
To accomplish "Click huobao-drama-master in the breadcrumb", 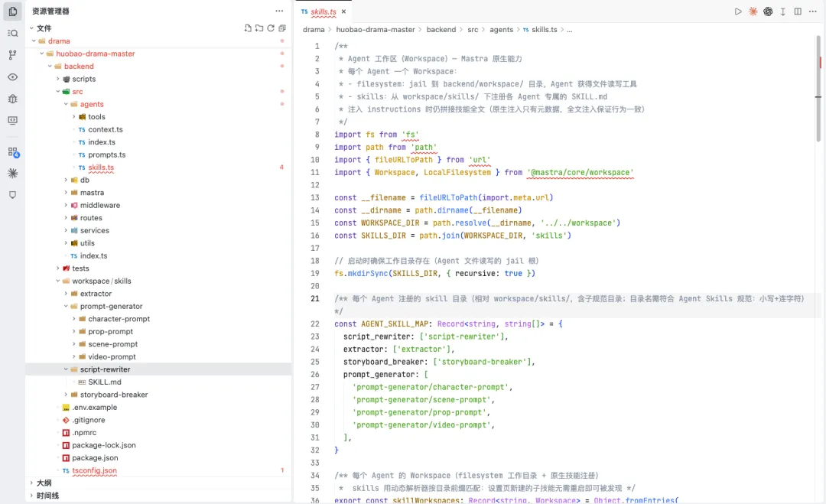I will [x=376, y=30].
